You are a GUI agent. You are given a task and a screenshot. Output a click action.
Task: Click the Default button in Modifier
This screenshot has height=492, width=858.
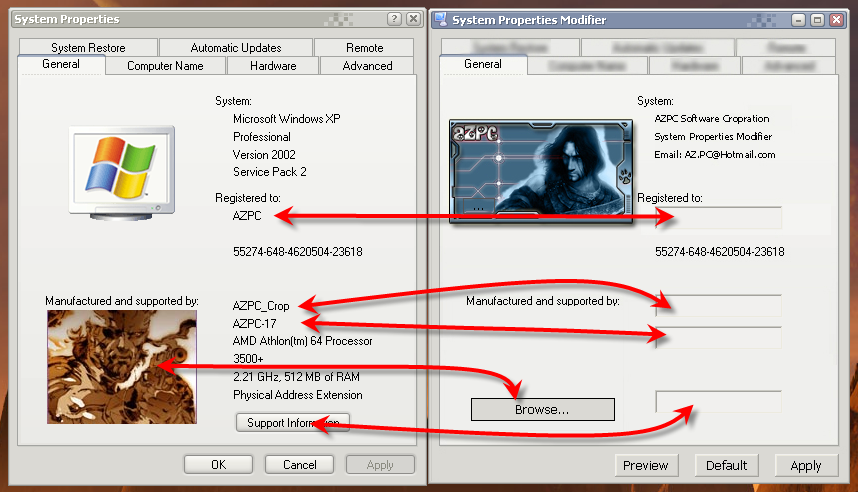pyautogui.click(x=727, y=465)
